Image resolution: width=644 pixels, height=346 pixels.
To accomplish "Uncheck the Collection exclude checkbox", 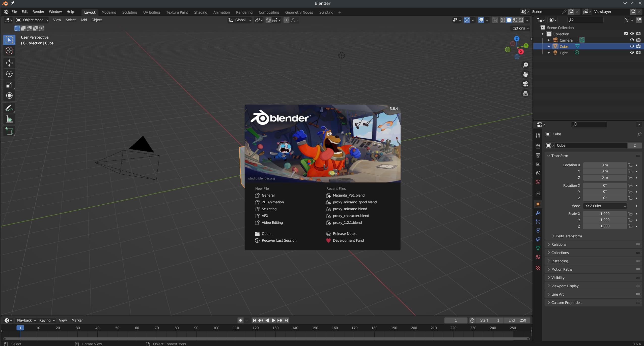I will point(626,34).
